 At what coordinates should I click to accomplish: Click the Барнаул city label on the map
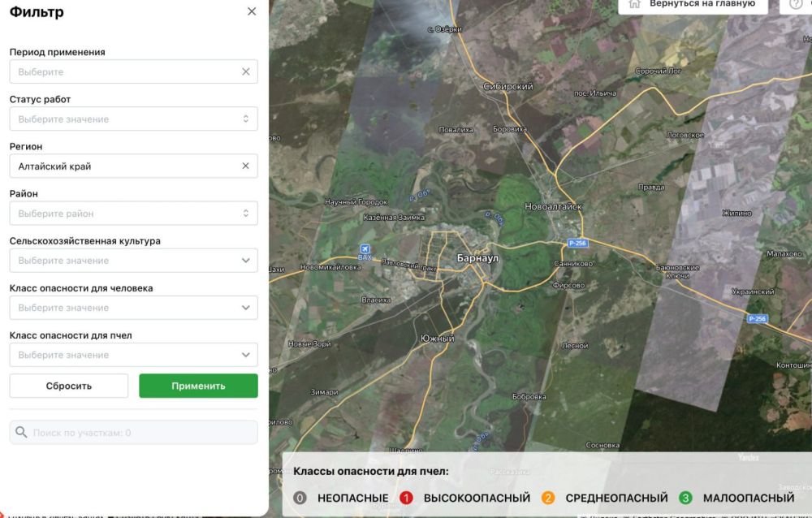click(x=477, y=258)
